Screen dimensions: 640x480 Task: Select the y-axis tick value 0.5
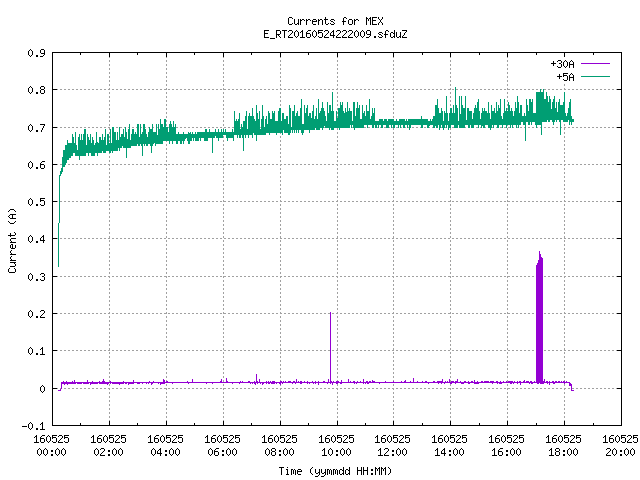pyautogui.click(x=37, y=202)
